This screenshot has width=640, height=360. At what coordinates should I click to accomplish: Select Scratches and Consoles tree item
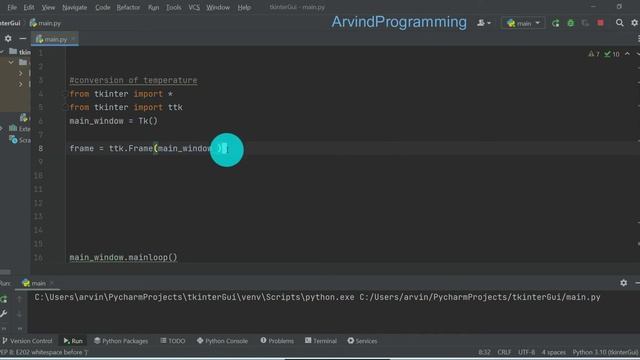(20, 140)
